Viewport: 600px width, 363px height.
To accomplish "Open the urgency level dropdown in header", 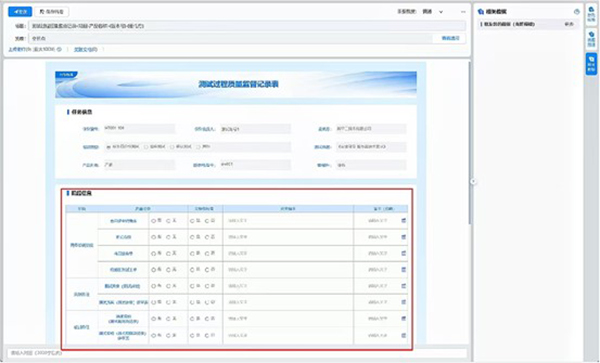I will click(x=432, y=11).
